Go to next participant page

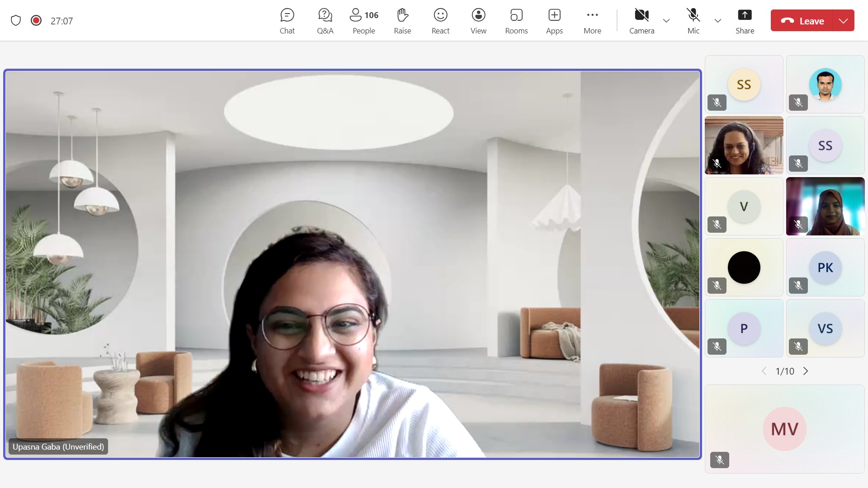[806, 371]
